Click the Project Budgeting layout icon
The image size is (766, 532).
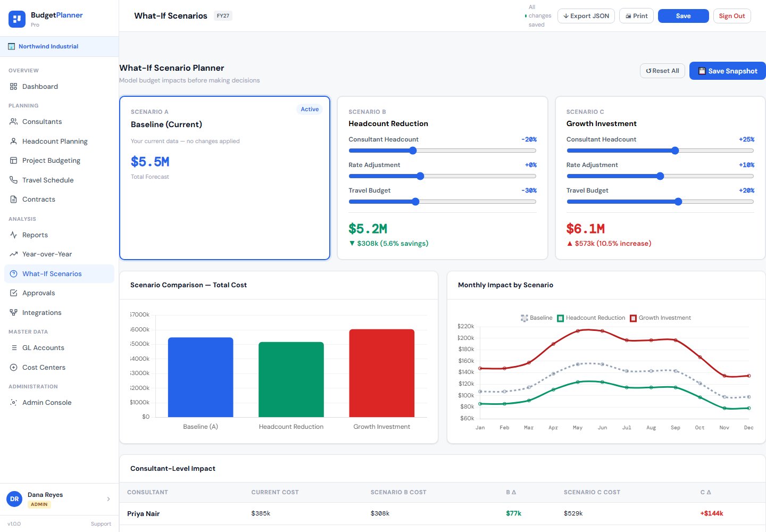(x=13, y=160)
